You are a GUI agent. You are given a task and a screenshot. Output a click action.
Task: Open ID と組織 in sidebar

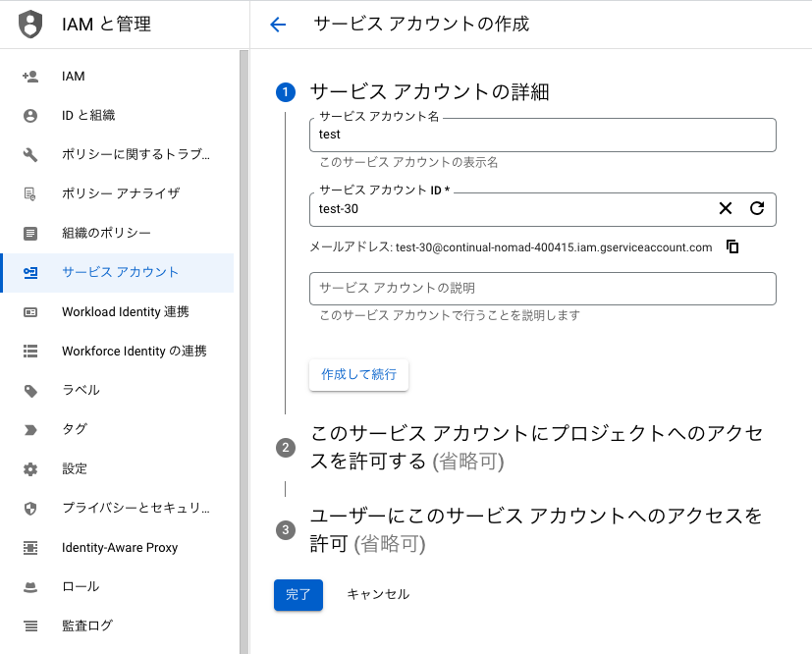(x=117, y=116)
